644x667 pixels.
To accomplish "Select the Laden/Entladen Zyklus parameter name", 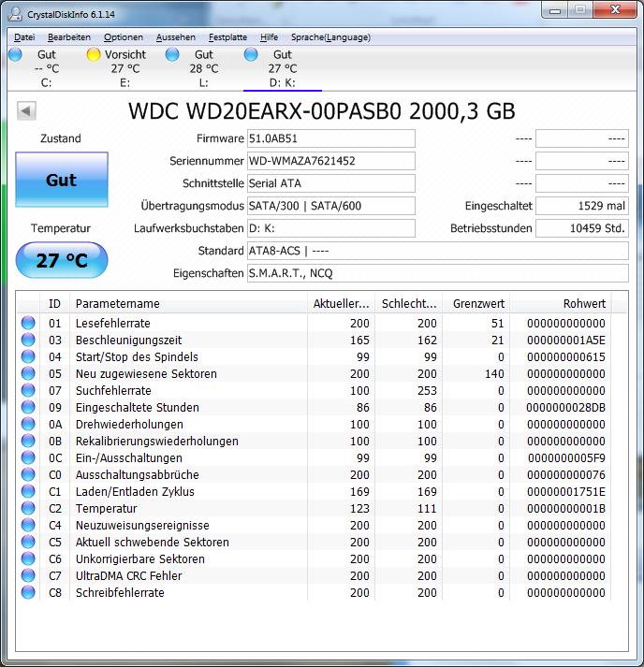I will click(135, 492).
